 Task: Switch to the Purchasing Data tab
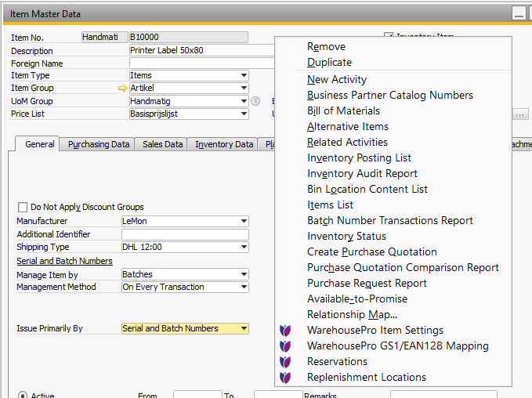pyautogui.click(x=98, y=144)
